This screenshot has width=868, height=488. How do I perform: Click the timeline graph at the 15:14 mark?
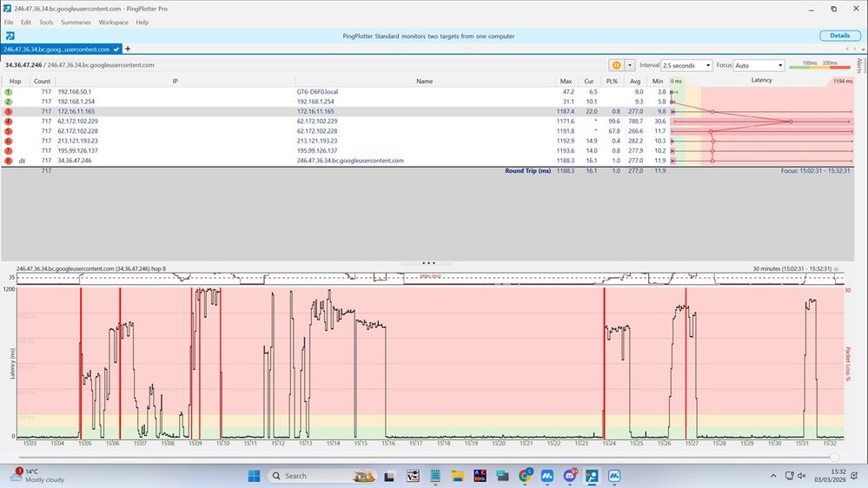(x=333, y=362)
